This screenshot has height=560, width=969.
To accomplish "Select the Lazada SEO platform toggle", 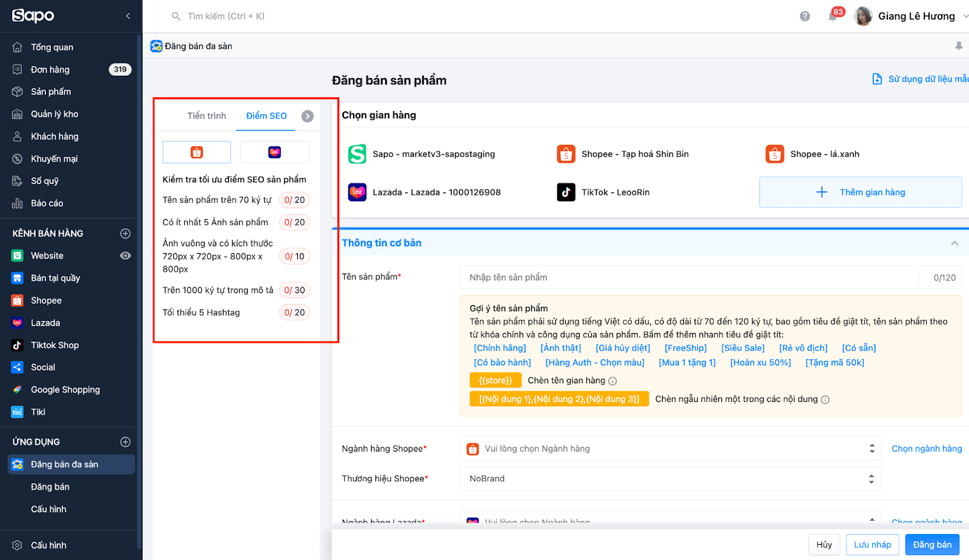I will click(274, 153).
